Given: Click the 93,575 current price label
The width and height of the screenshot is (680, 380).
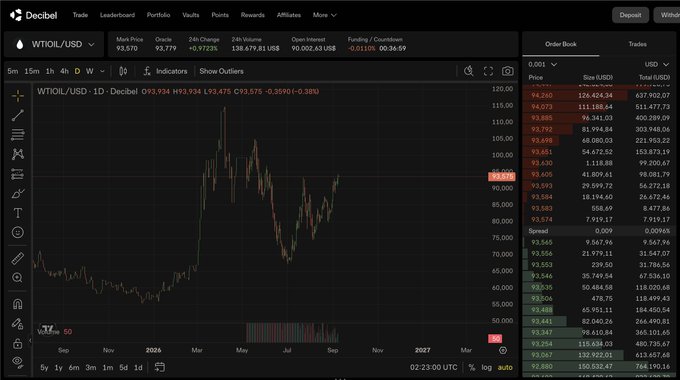Looking at the screenshot, I should pyautogui.click(x=502, y=177).
